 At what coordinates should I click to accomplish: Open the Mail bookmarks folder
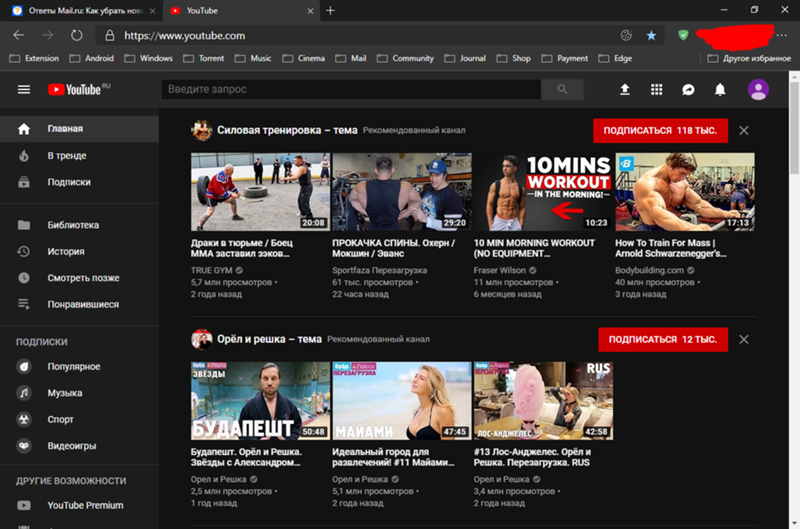(x=351, y=58)
